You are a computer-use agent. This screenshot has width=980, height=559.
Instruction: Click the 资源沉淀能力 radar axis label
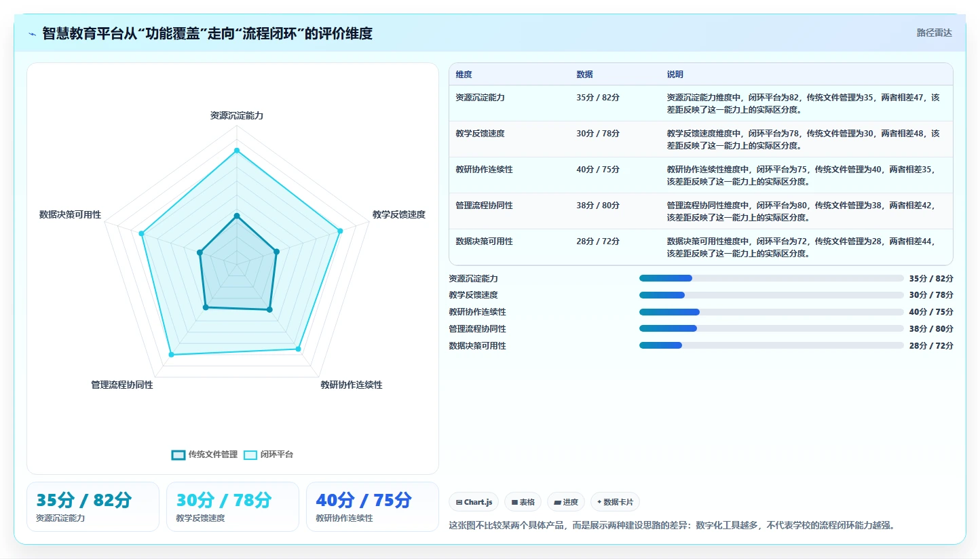[237, 116]
